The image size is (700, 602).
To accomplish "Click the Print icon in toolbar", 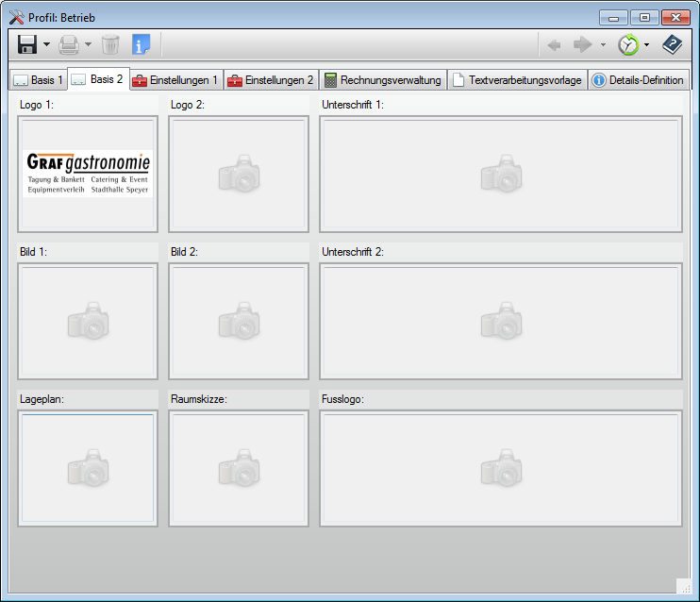I will click(x=69, y=44).
